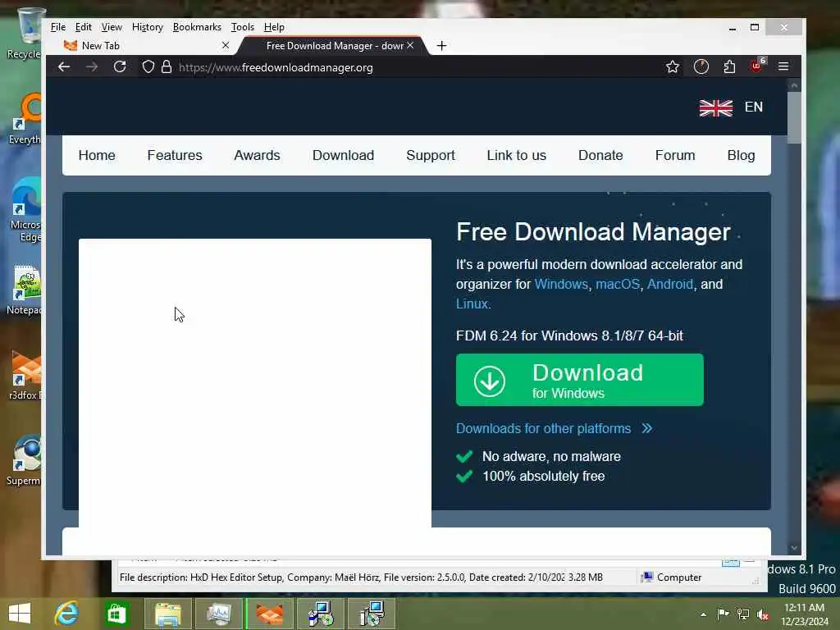The image size is (840, 630).
Task: Open the Support navigation link
Action: click(431, 155)
